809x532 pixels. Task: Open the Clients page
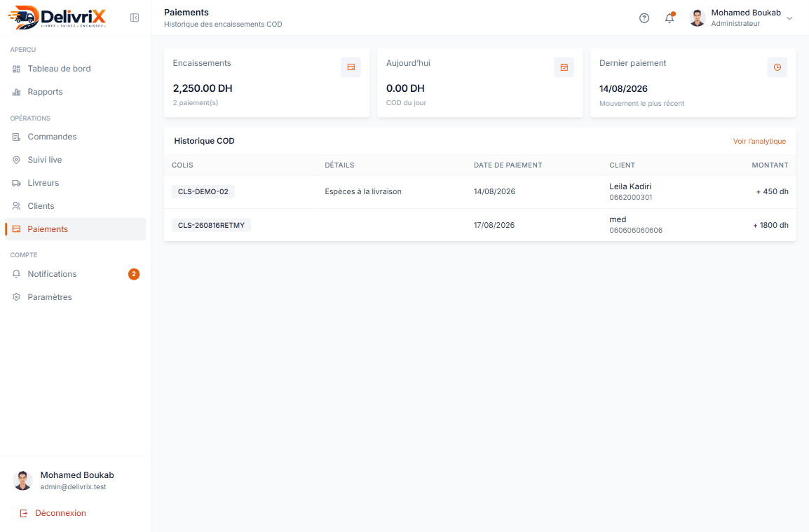(x=75, y=206)
